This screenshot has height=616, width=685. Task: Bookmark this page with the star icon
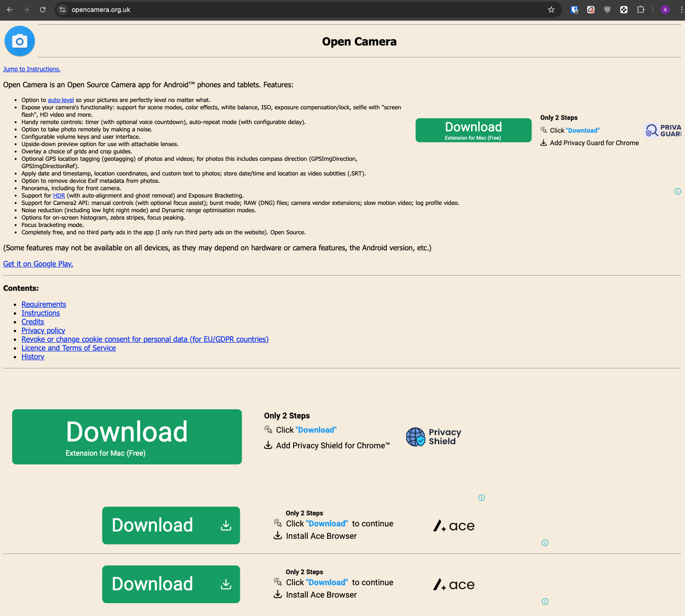click(x=551, y=10)
